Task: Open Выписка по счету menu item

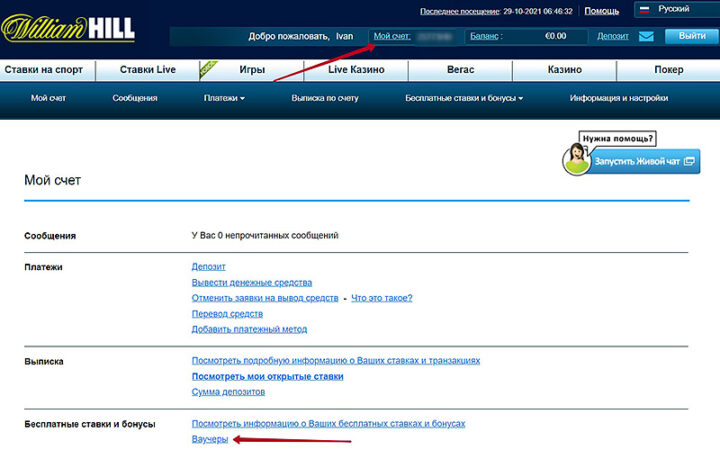Action: click(325, 98)
